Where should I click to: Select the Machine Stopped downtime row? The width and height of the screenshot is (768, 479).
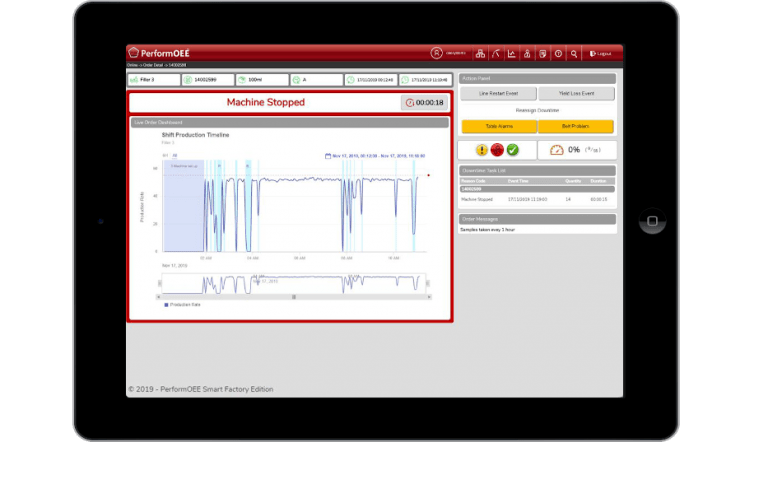[537, 199]
